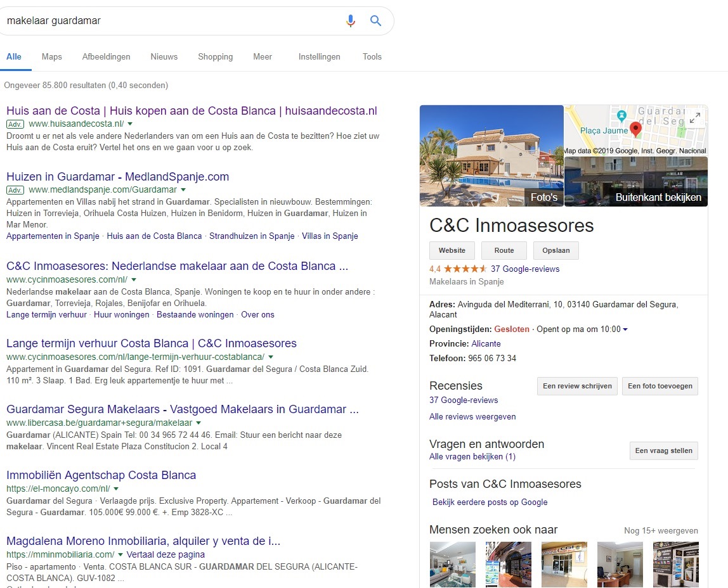The image size is (728, 588).
Task: Open Over ons sitelink
Action: pyautogui.click(x=257, y=315)
